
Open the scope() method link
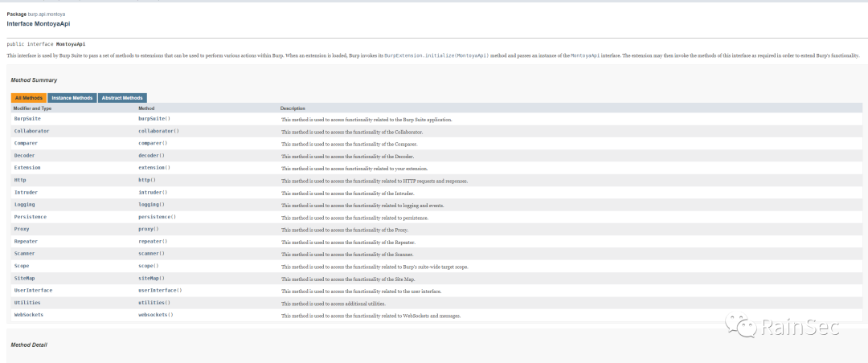click(149, 266)
